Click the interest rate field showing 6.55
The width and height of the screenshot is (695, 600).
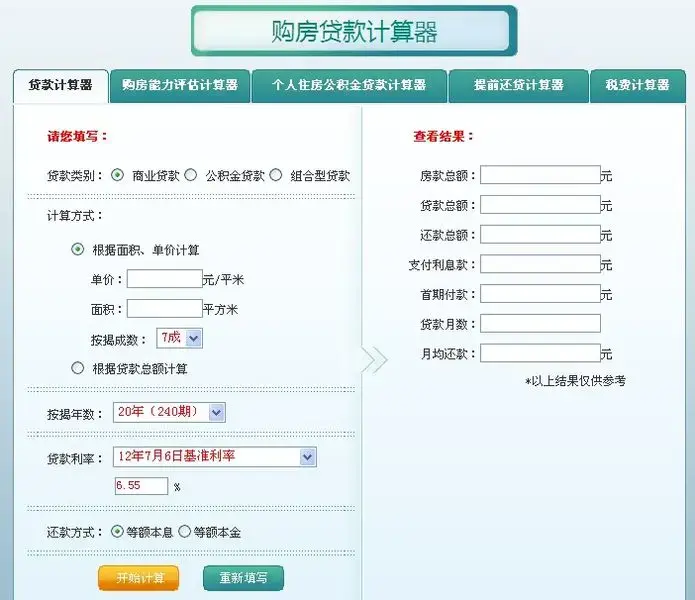click(139, 486)
